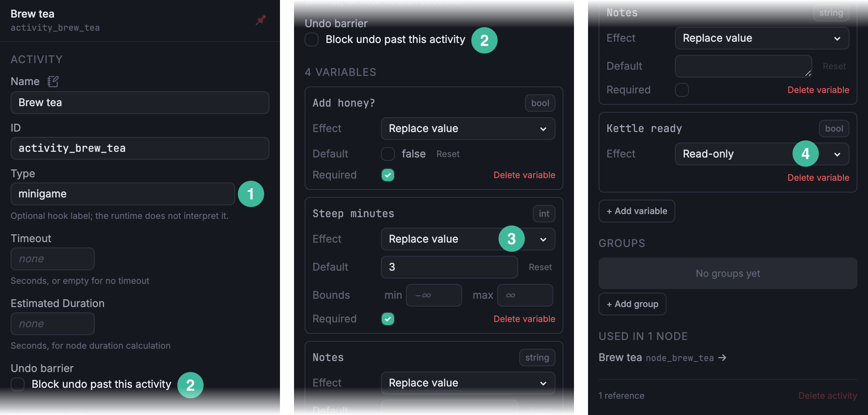Click the '4 VARIABLES' heading
868x415 pixels.
pyautogui.click(x=341, y=72)
